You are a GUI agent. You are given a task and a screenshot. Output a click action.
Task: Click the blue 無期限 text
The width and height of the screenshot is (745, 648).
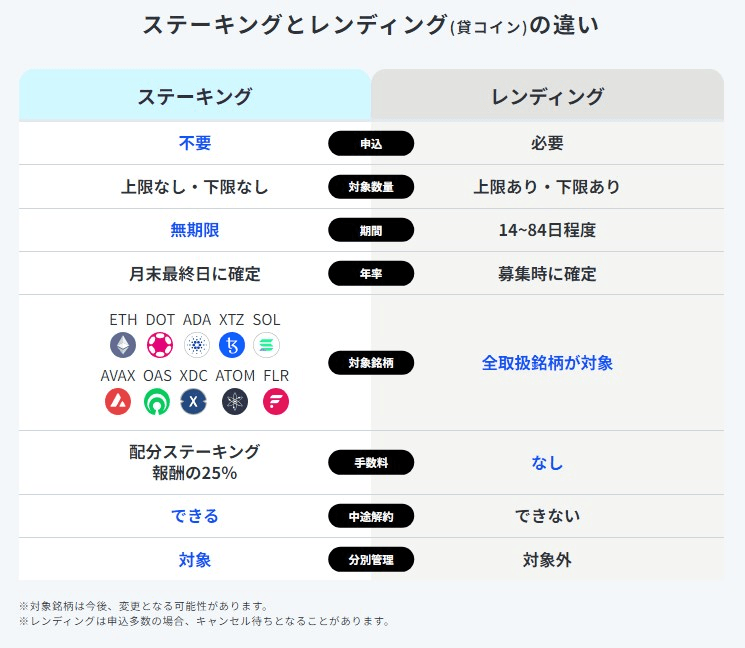[x=195, y=230]
